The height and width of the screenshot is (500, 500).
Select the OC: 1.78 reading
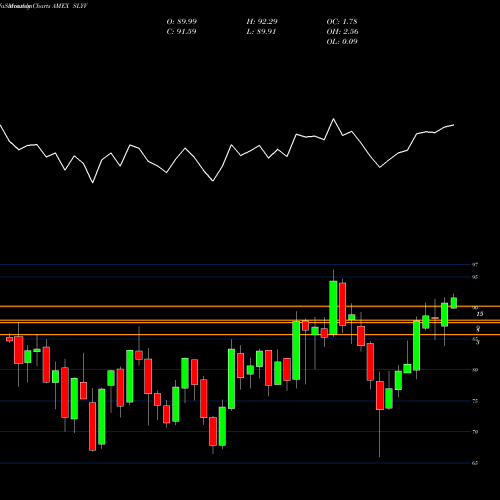(x=342, y=22)
